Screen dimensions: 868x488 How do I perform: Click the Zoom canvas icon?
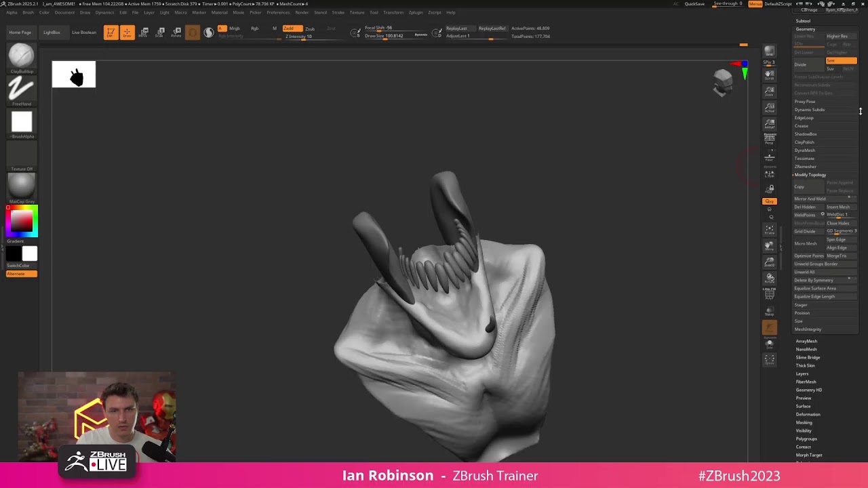click(x=769, y=91)
